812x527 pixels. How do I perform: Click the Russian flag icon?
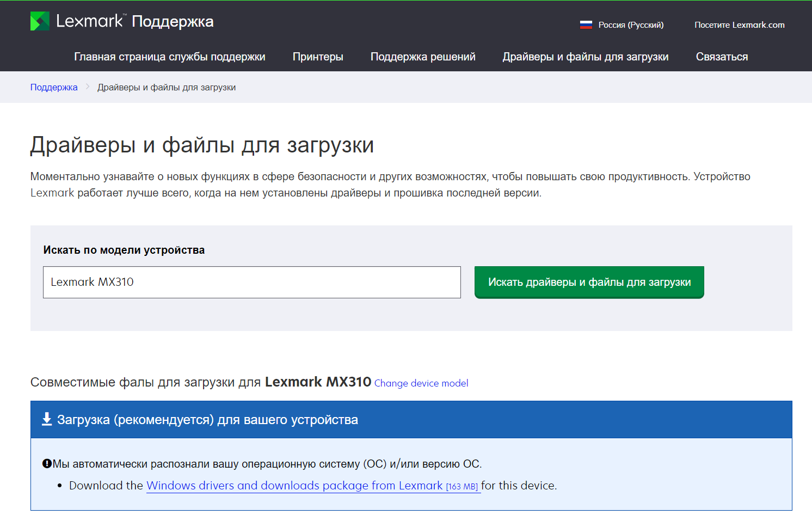pos(586,24)
